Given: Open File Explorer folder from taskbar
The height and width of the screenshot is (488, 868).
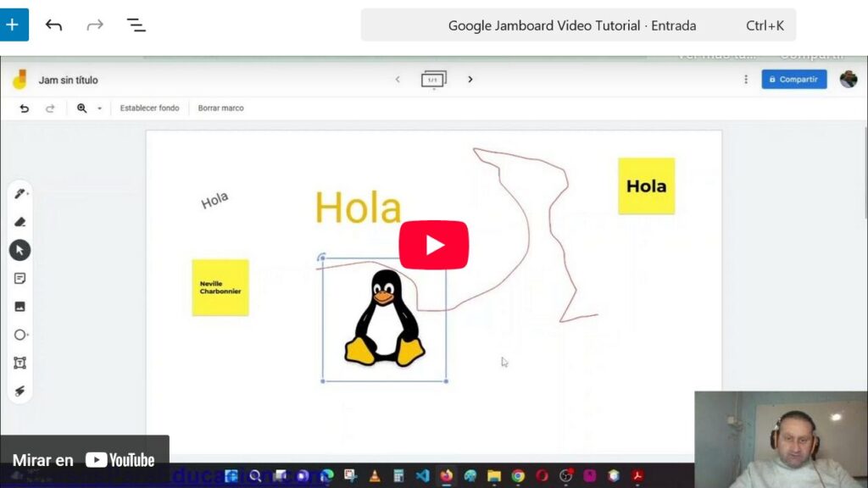Looking at the screenshot, I should pos(494,476).
